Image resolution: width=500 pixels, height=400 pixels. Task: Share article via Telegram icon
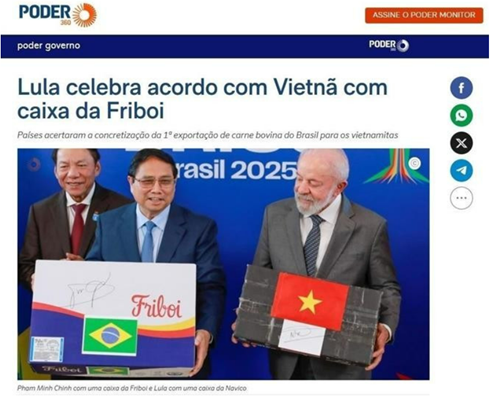[x=461, y=171]
